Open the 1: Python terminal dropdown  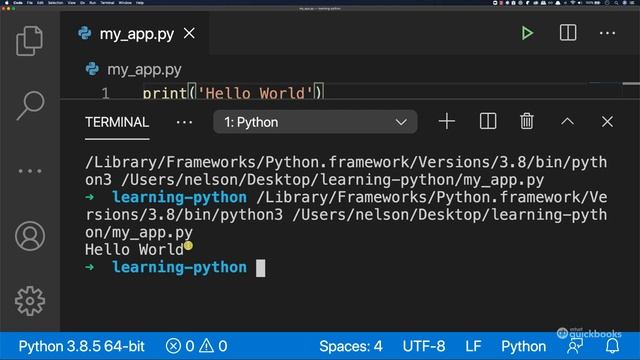[x=315, y=122]
